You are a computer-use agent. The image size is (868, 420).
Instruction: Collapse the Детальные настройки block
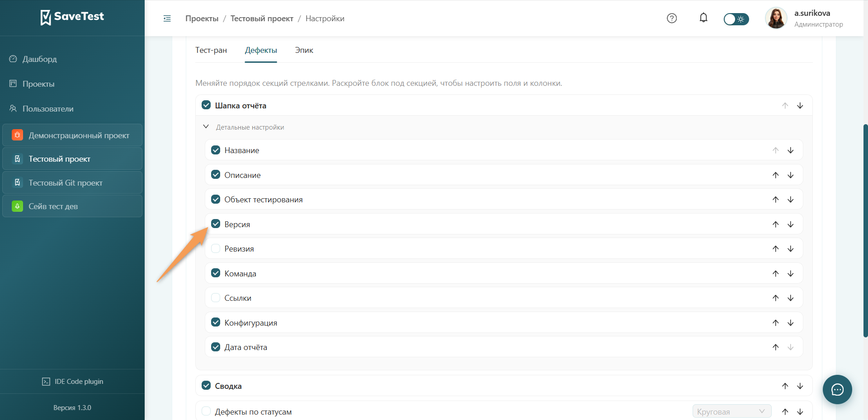[206, 127]
